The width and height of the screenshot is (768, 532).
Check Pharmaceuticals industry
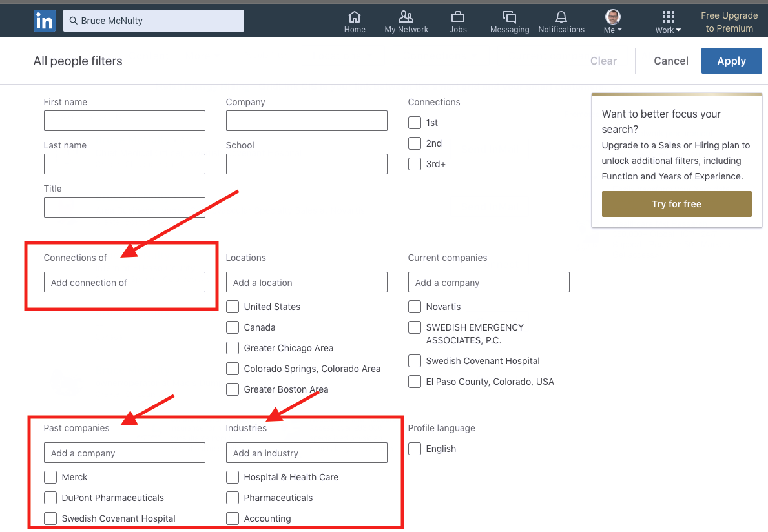click(x=233, y=497)
